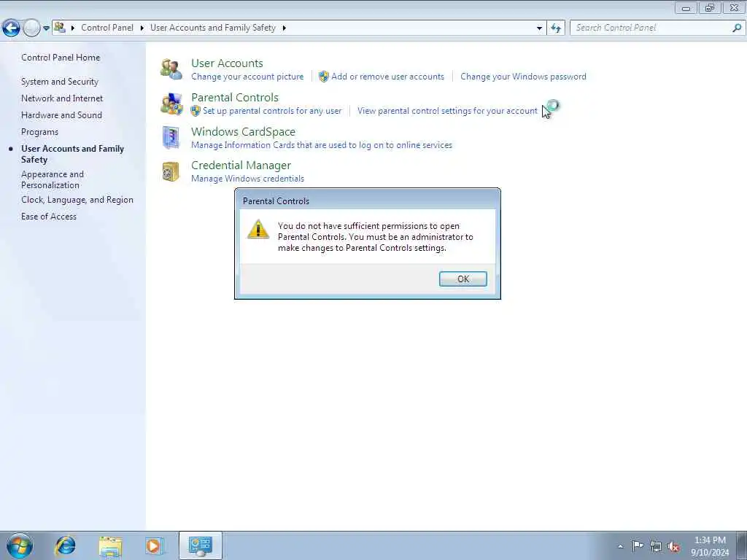Screen dimensions: 747x560
Task: Click the warning triangle icon in the dialog
Action: (258, 230)
